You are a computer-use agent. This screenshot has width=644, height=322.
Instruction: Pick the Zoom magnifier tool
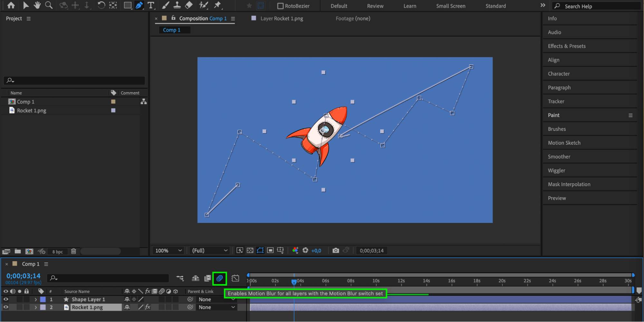(49, 5)
